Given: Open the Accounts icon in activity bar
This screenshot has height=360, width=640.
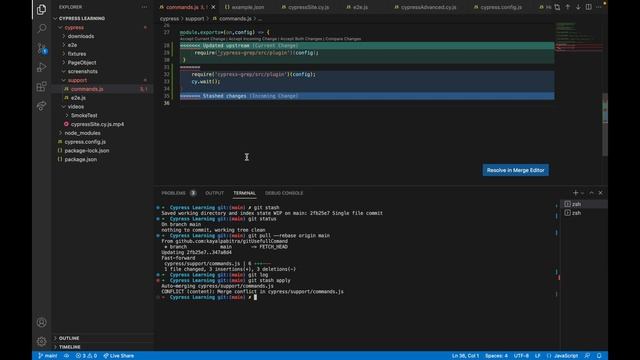Looking at the screenshot, I should (x=41, y=322).
